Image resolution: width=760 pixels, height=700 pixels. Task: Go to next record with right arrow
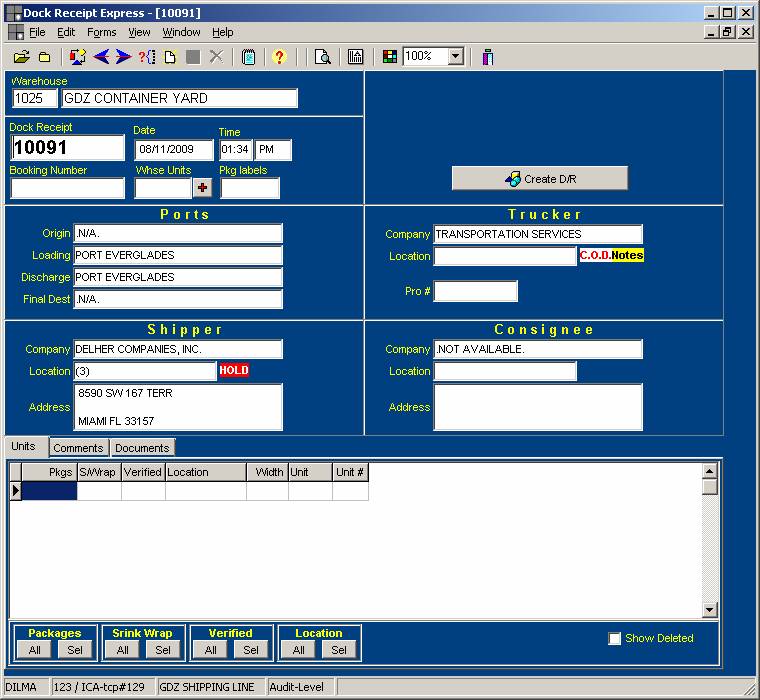tap(123, 57)
